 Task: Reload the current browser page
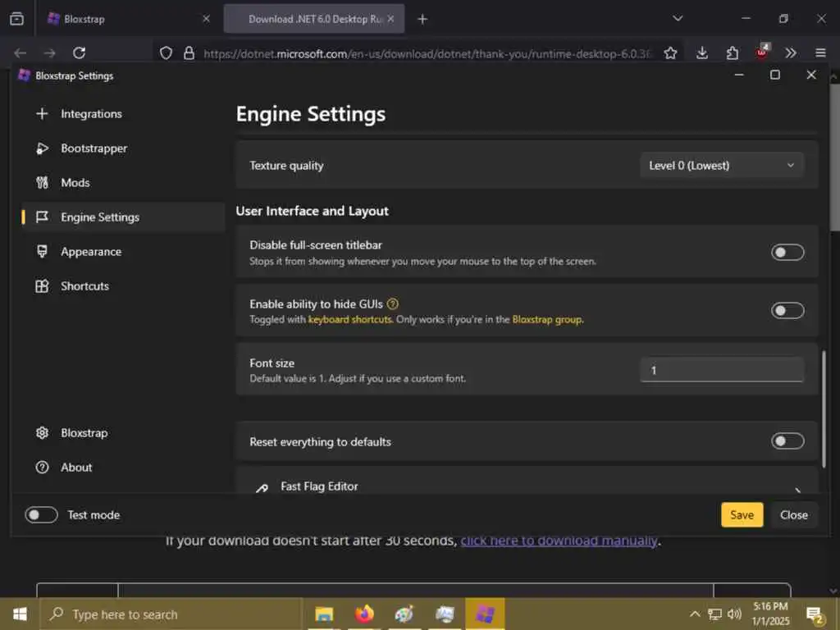point(80,53)
